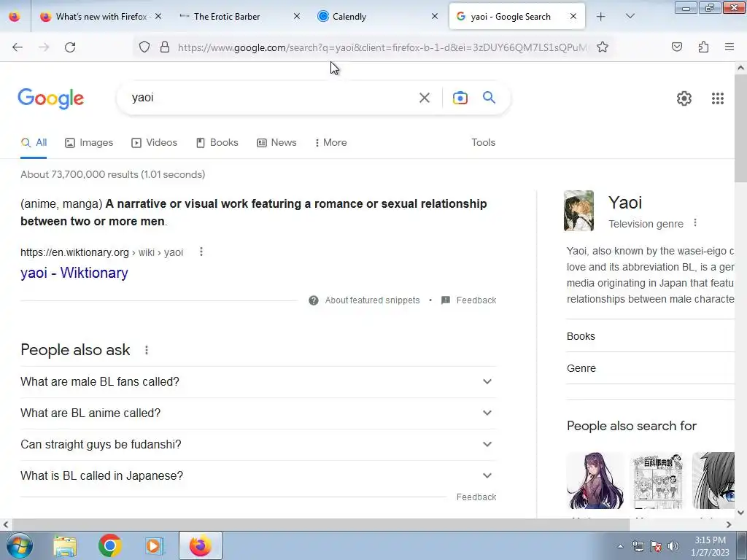Switch to the Videos results tab
Image resolution: width=747 pixels, height=560 pixels.
click(155, 142)
